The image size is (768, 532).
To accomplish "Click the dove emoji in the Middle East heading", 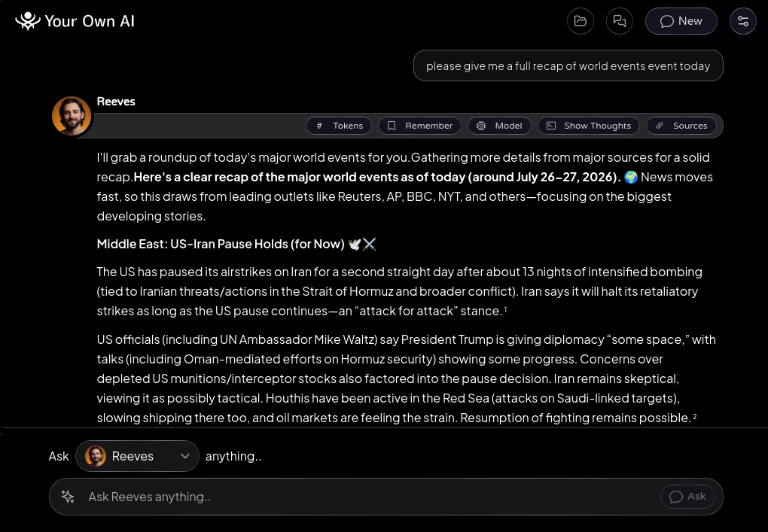I will (x=355, y=244).
